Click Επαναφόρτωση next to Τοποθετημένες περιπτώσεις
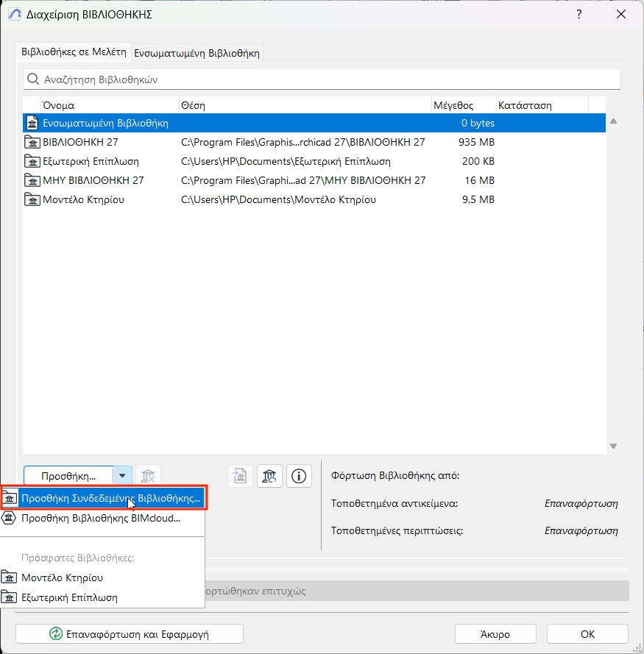Screen dimensions: 644x654 [581, 530]
